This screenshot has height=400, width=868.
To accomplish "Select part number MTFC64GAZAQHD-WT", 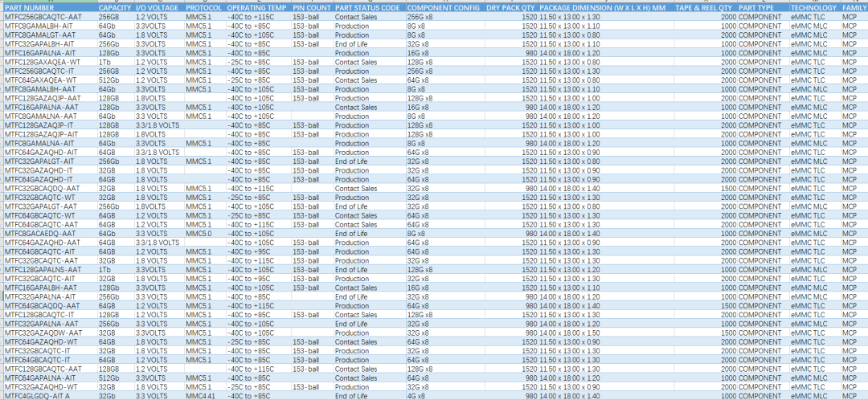I will [50, 341].
